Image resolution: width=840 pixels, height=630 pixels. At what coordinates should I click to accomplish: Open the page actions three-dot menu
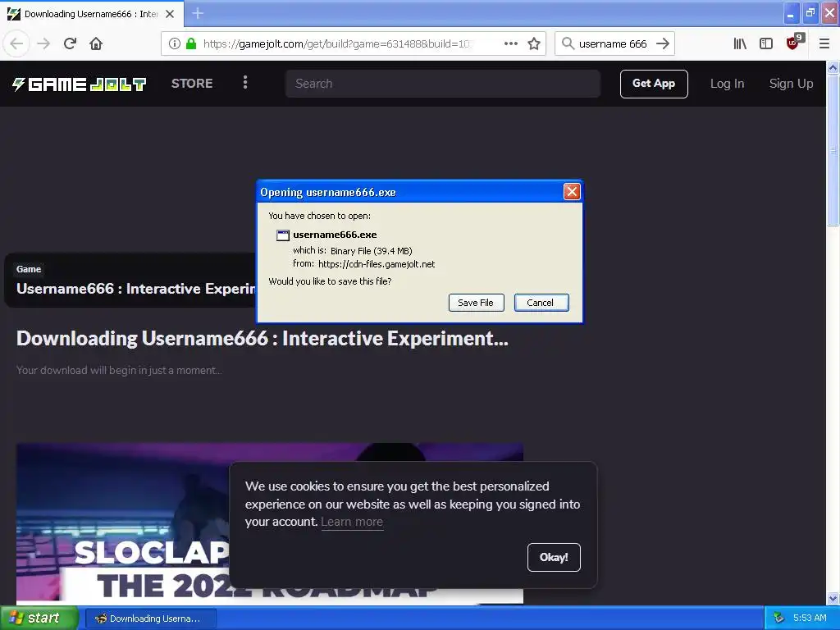point(510,43)
